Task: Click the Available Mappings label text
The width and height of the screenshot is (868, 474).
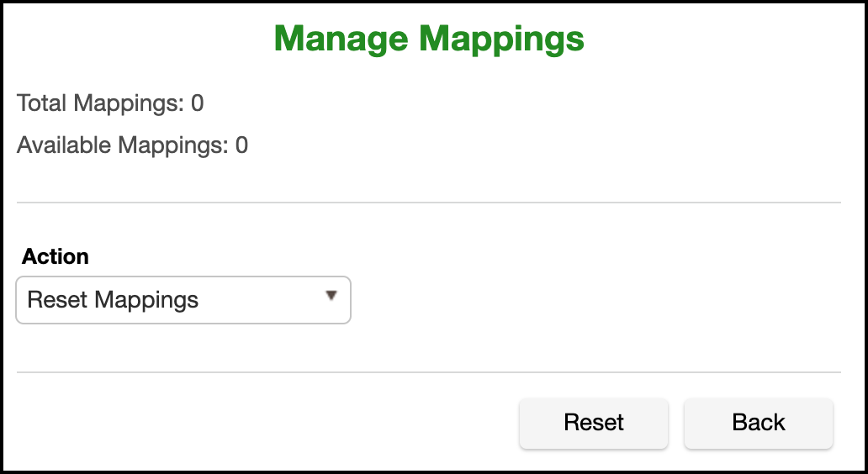Action: tap(122, 145)
